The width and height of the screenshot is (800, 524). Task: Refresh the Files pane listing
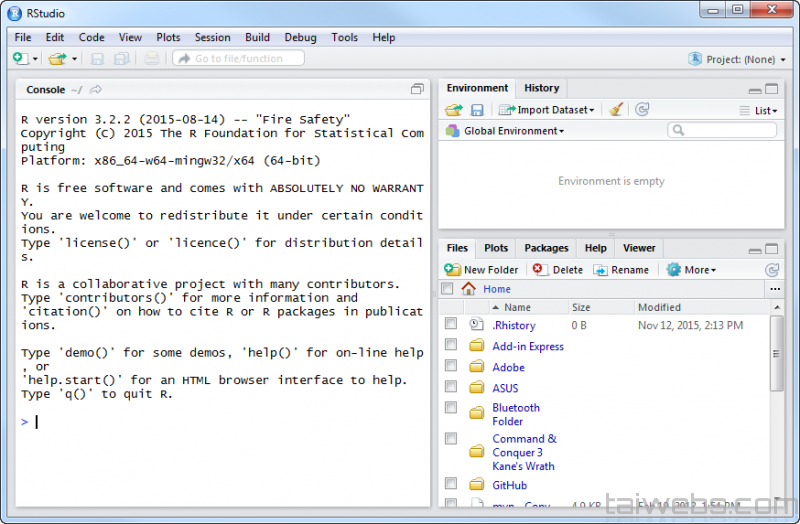[772, 270]
